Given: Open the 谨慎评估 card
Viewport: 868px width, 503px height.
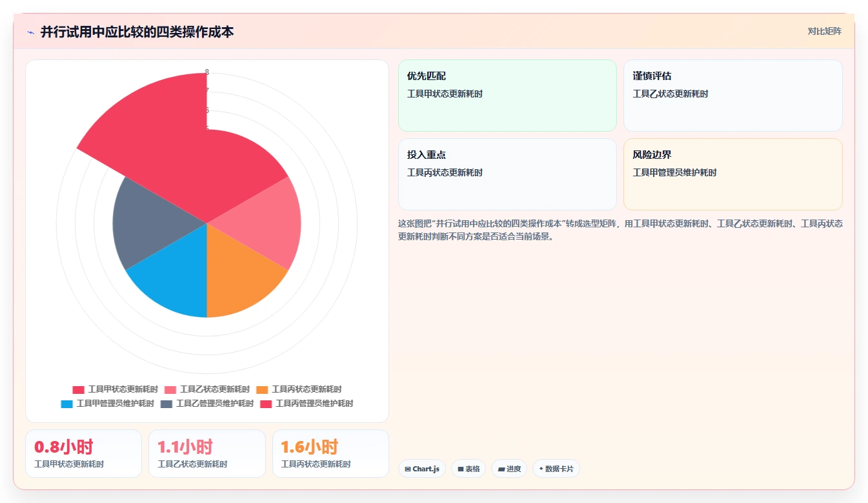Looking at the screenshot, I should pos(732,96).
